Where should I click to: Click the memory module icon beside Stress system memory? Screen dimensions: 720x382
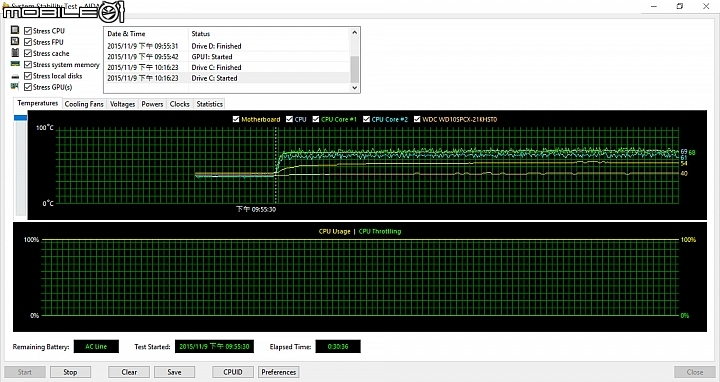[x=15, y=64]
